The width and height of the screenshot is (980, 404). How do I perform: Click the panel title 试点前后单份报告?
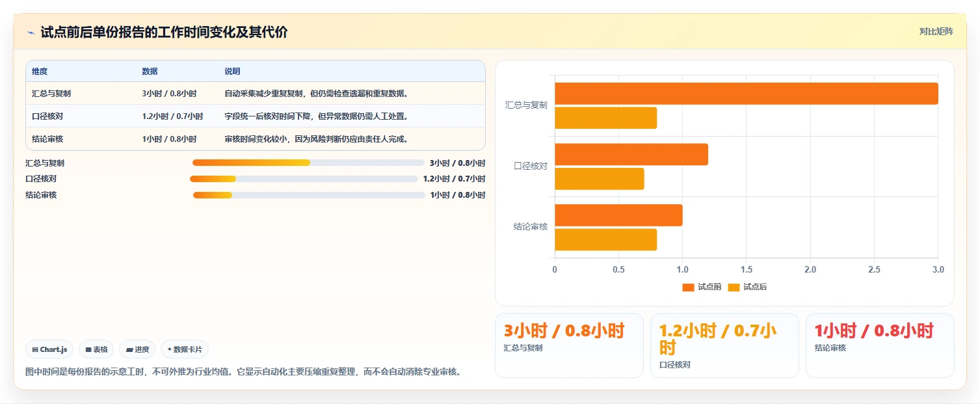pyautogui.click(x=164, y=32)
